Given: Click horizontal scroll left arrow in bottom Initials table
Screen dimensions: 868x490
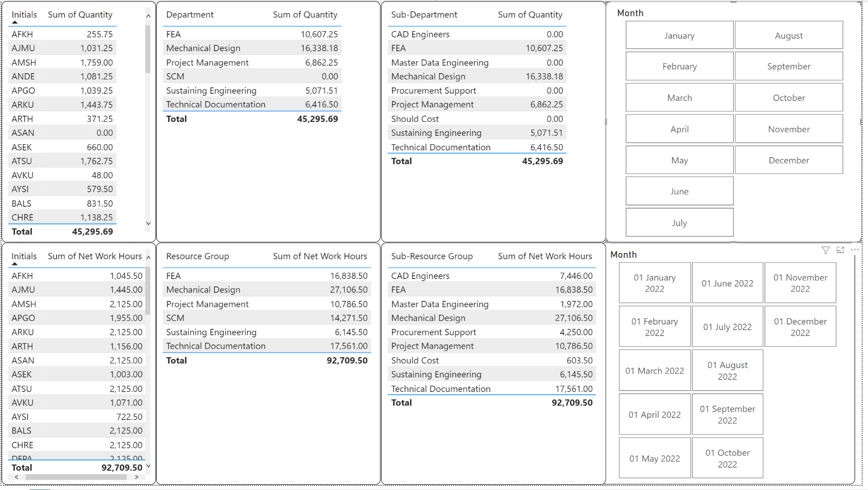Looking at the screenshot, I should 17,477.
